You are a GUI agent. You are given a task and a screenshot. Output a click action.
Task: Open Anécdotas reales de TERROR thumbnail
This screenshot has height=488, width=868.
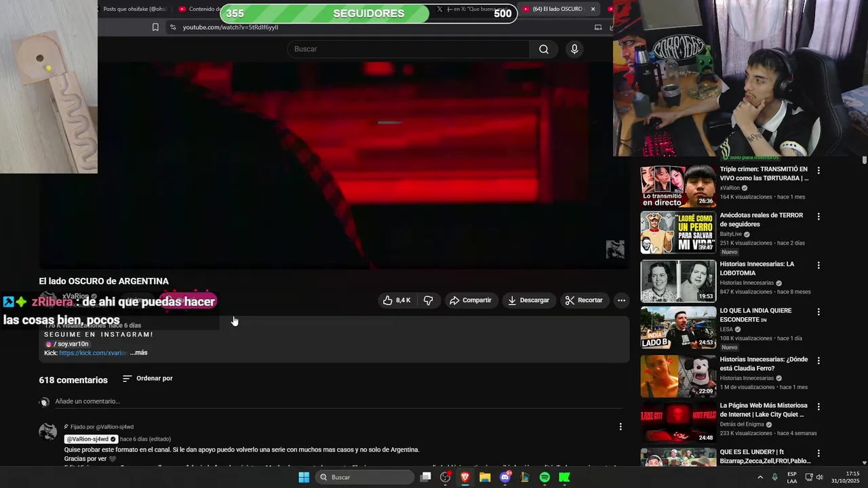678,232
